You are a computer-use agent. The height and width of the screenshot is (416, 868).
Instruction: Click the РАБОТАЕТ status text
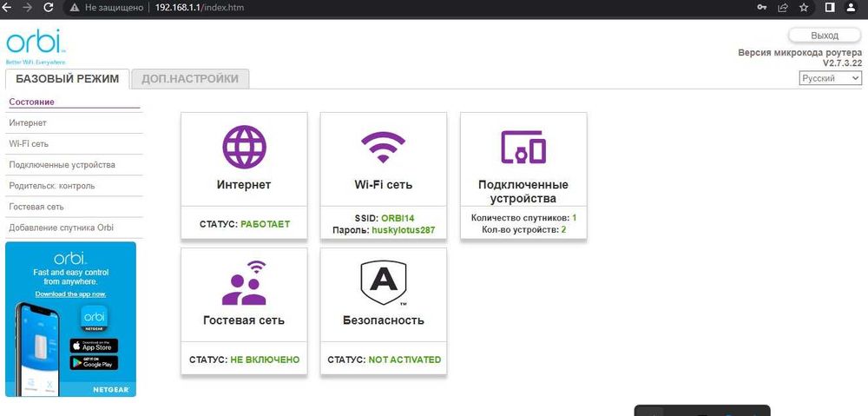pos(265,224)
